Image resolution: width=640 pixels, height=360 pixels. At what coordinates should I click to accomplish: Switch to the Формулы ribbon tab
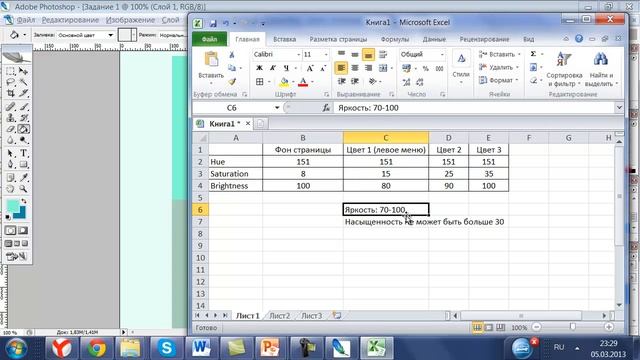tap(395, 39)
